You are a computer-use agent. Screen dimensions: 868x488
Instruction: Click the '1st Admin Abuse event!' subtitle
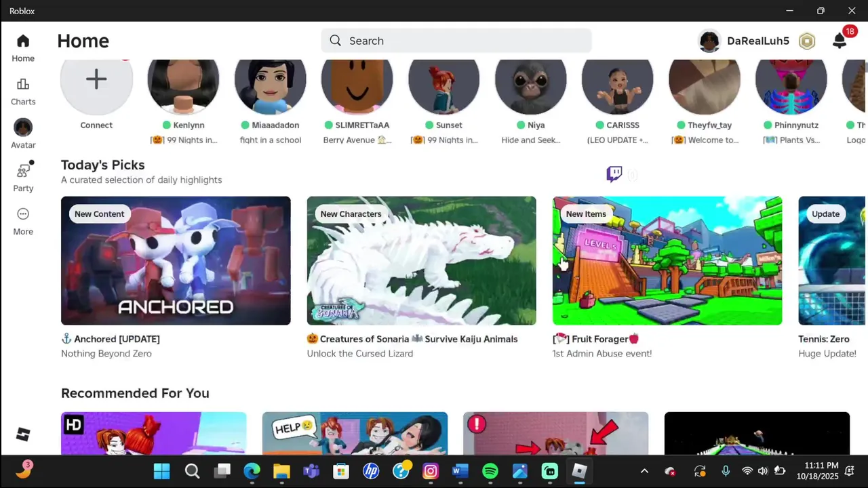(x=602, y=354)
